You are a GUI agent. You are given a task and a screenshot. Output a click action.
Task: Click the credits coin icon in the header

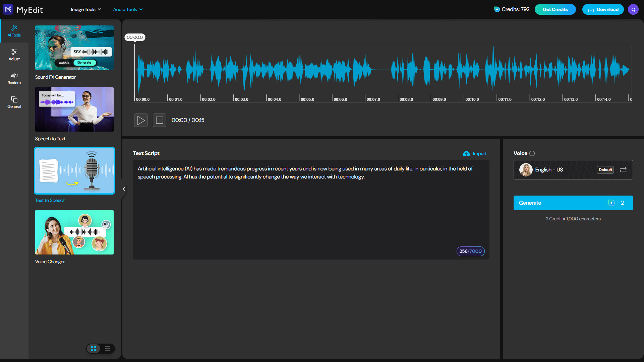[x=497, y=9]
